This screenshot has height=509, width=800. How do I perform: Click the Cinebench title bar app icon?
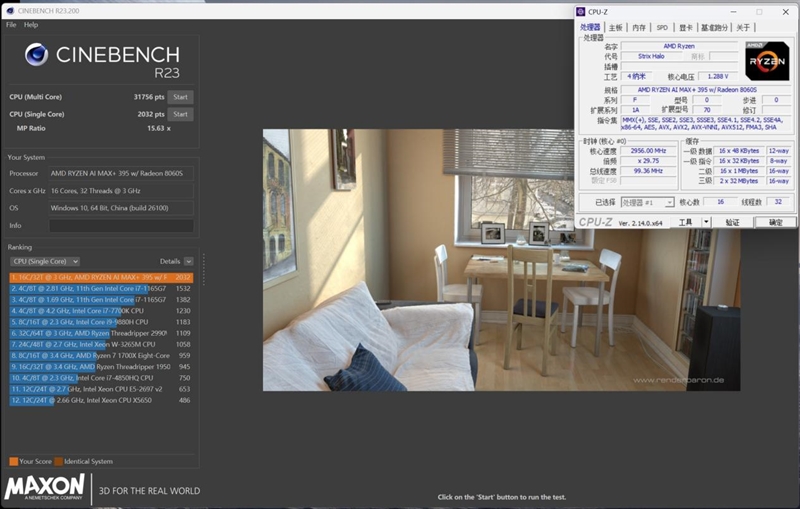pos(8,11)
